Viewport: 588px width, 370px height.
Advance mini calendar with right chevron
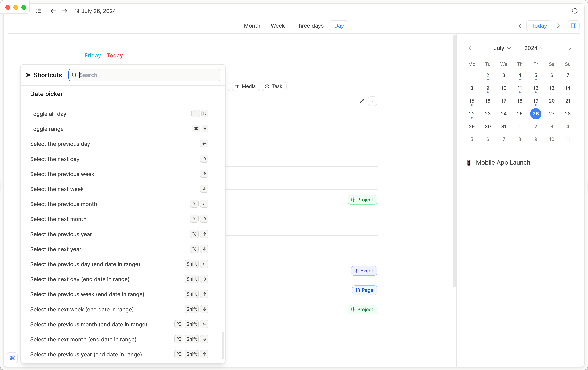tap(569, 48)
